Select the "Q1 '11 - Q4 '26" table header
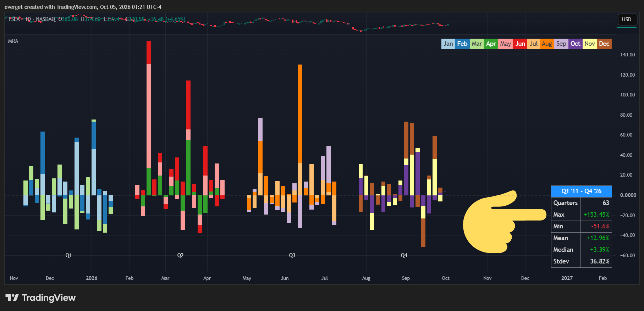This screenshot has width=644, height=311. (x=582, y=191)
